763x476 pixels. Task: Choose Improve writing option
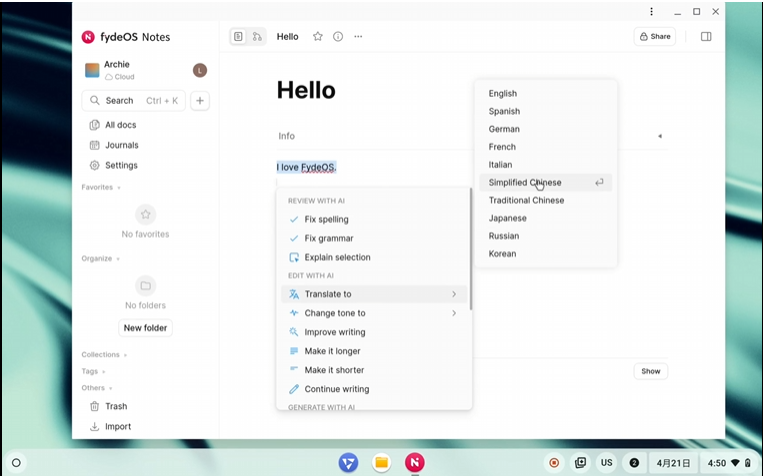coord(374,332)
